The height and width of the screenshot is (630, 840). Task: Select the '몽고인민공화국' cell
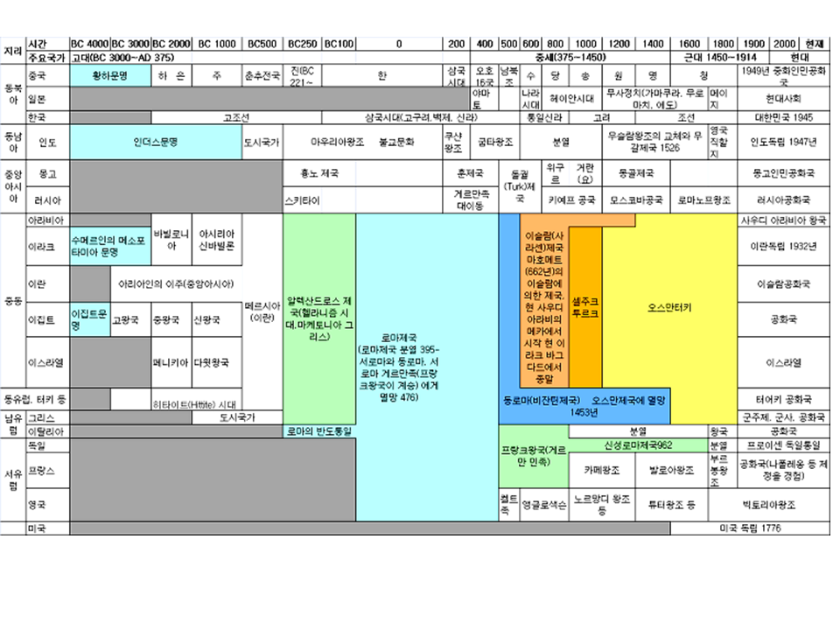(x=783, y=173)
